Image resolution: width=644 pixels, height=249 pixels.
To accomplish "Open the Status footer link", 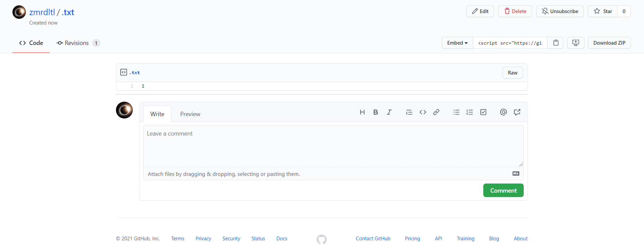I will click(x=258, y=239).
